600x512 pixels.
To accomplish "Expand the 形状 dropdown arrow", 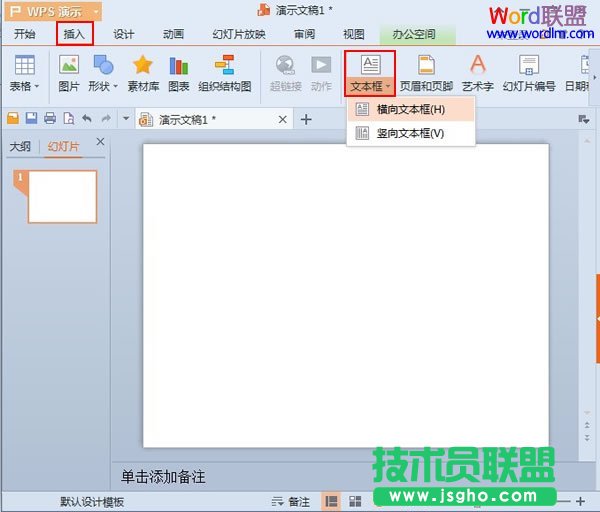I will pyautogui.click(x=115, y=86).
